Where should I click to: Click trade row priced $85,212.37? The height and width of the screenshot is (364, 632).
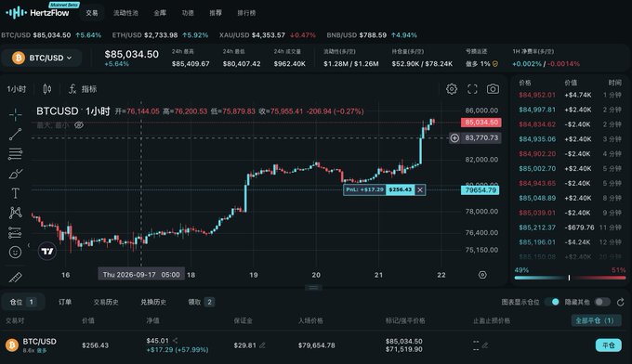[x=570, y=227]
